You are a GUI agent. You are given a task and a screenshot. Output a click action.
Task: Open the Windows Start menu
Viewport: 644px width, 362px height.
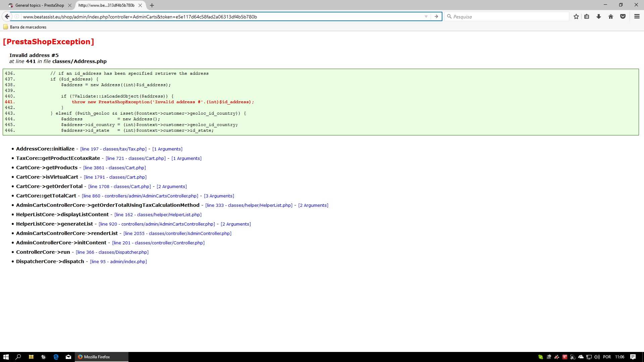point(6,357)
